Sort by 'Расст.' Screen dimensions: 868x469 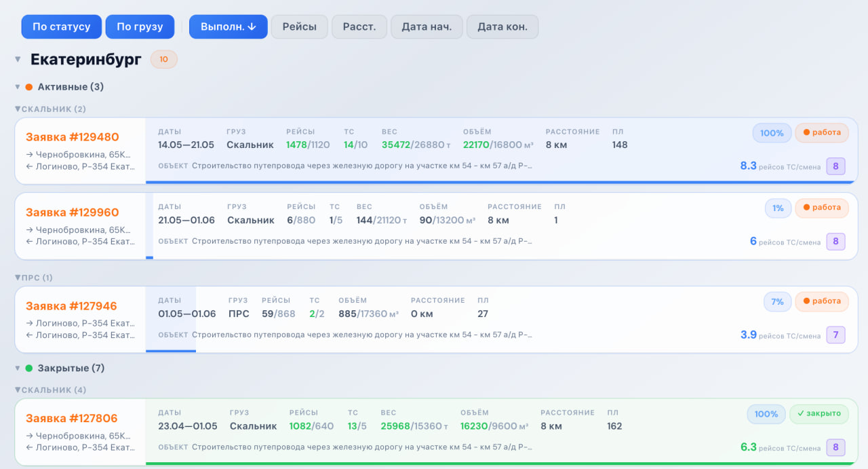[x=359, y=26]
